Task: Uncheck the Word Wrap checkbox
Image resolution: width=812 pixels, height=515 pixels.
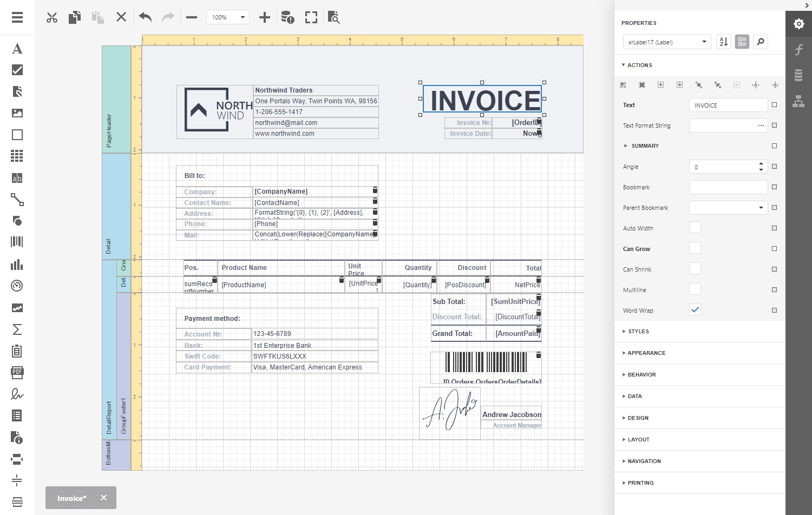Action: (695, 310)
